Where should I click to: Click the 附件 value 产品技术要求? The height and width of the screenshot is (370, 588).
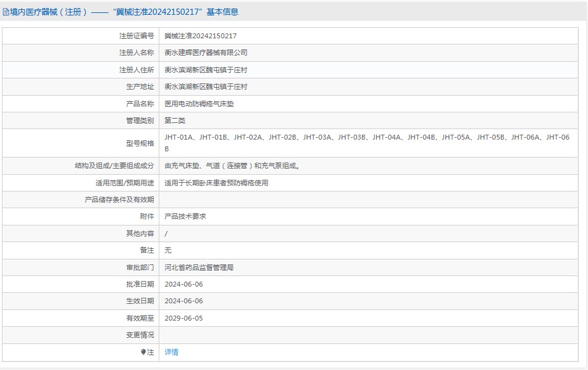pos(187,216)
